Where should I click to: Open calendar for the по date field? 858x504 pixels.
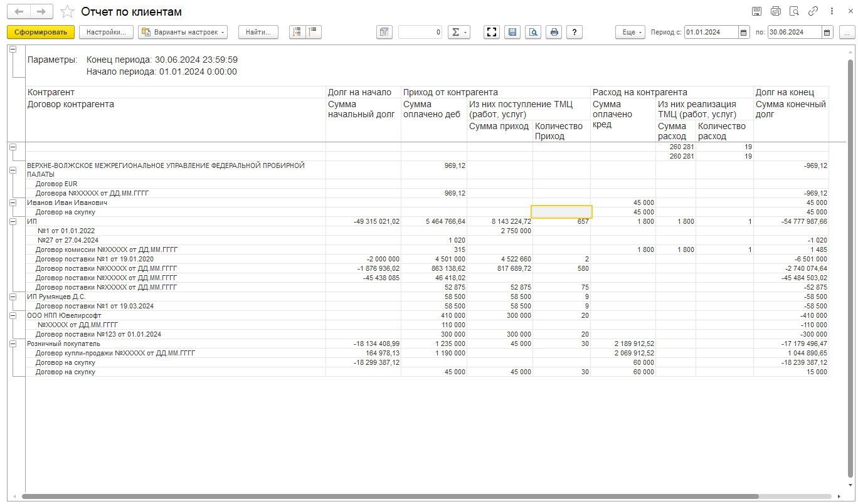[827, 32]
